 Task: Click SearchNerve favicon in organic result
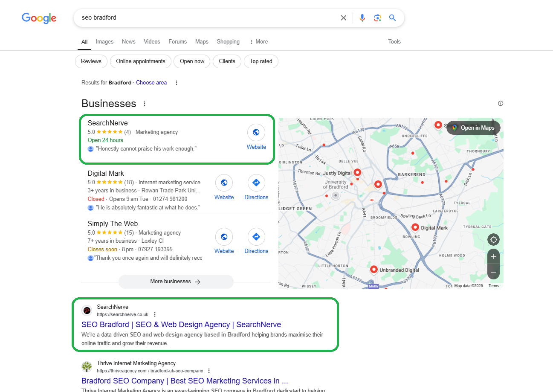point(87,311)
